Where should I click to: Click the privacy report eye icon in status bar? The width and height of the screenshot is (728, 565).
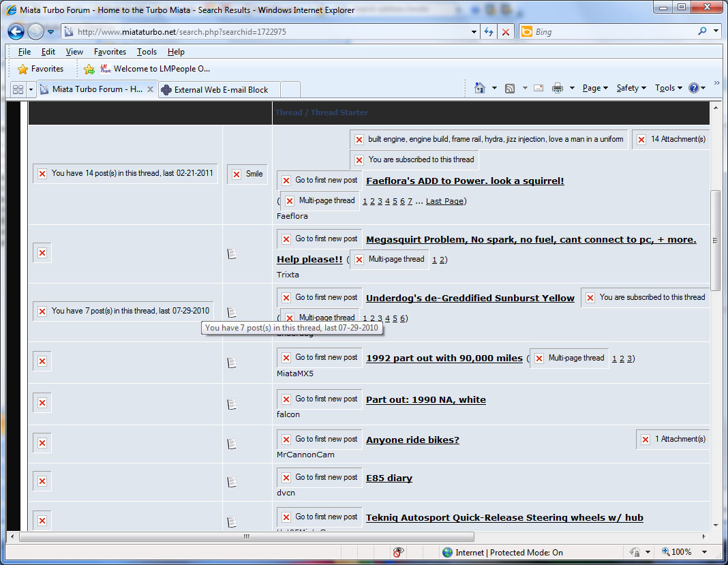pyautogui.click(x=398, y=552)
